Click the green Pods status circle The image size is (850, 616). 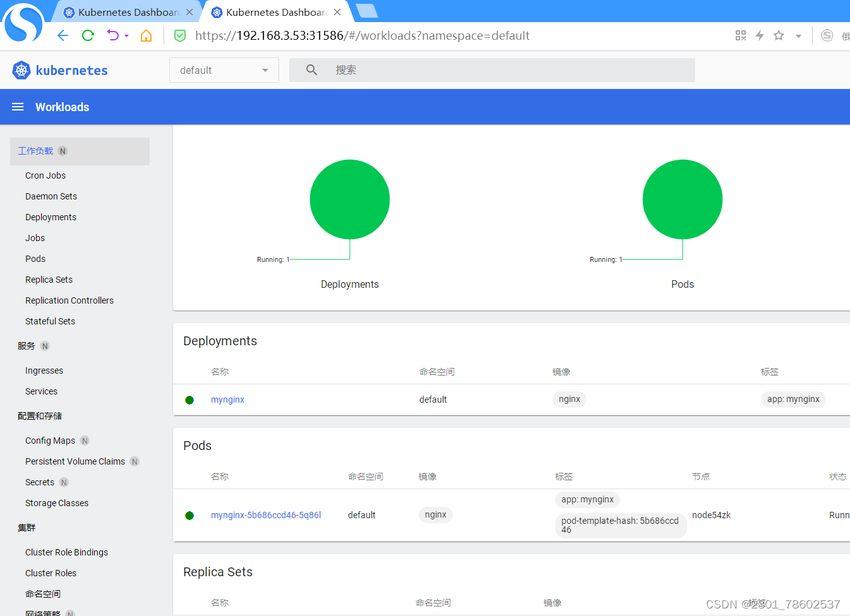point(683,199)
